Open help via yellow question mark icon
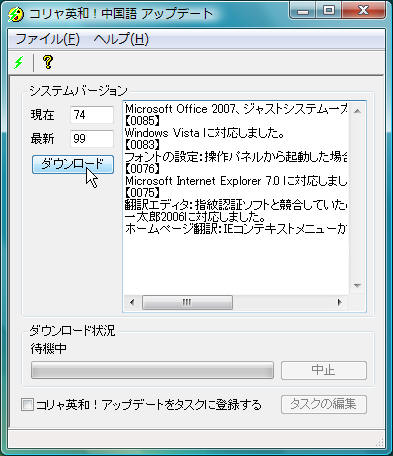The image size is (393, 456). (x=48, y=62)
